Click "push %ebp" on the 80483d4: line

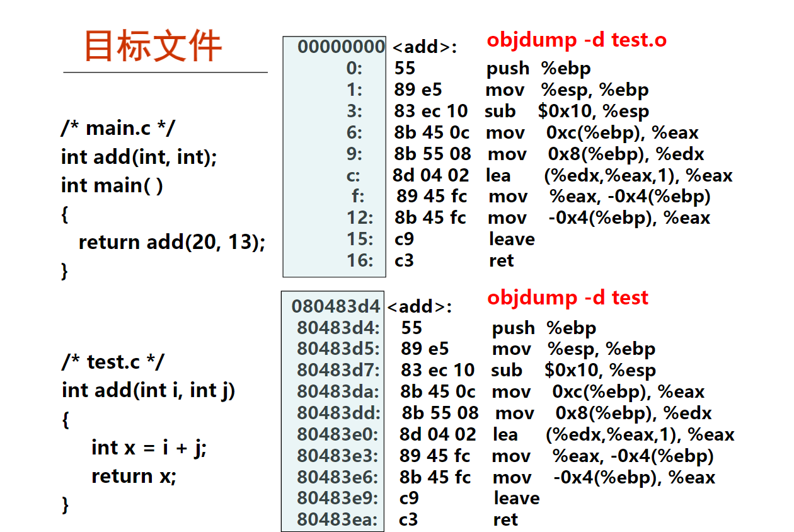tap(544, 328)
